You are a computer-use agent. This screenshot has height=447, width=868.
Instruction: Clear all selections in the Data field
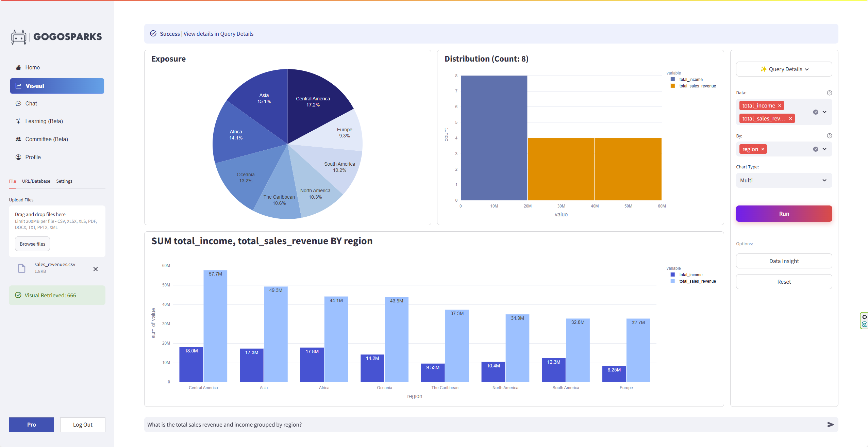tap(815, 112)
